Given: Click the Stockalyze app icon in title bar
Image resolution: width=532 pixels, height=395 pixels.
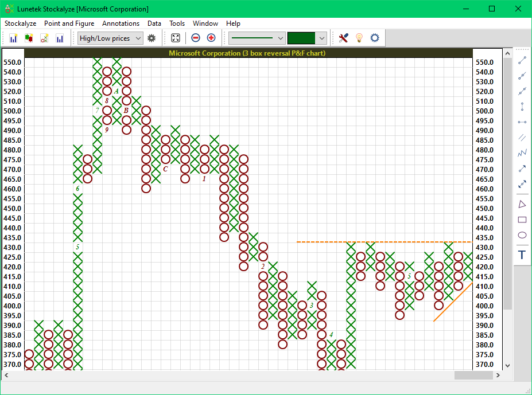Looking at the screenshot, I should 9,9.
